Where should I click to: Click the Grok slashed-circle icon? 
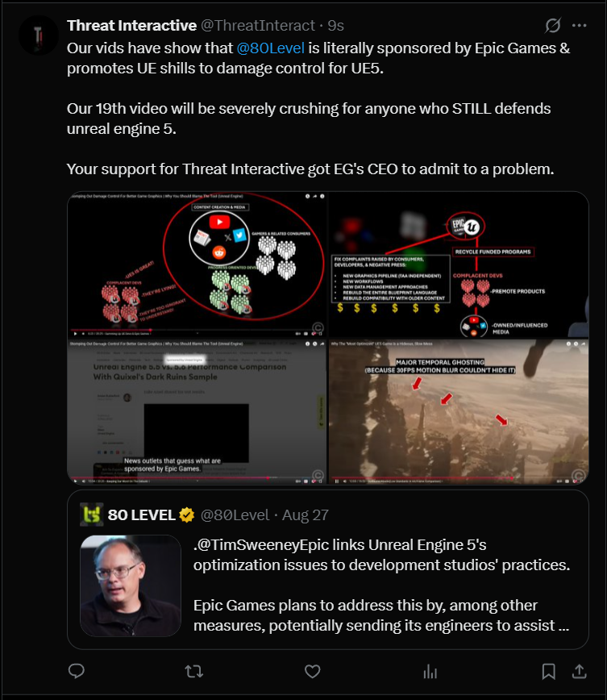(552, 26)
